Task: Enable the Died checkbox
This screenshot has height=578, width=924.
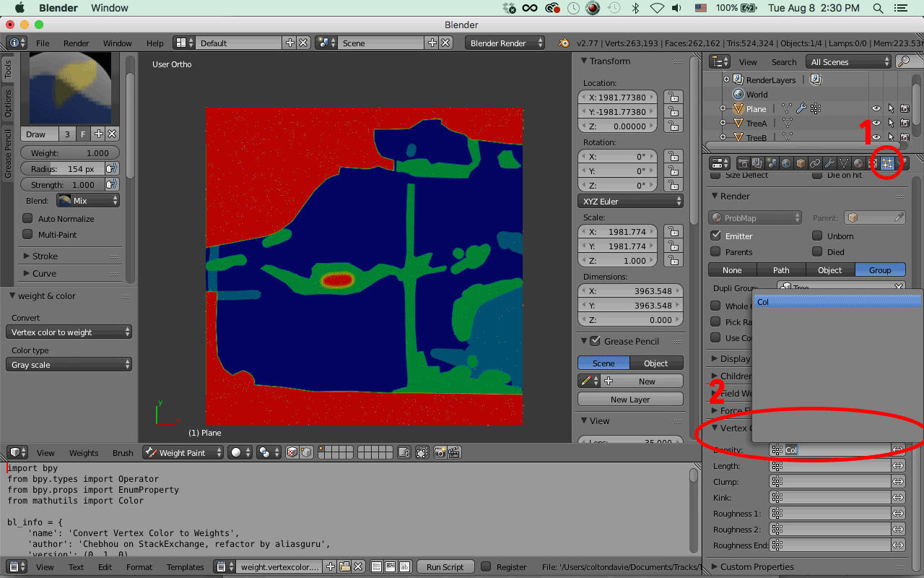Action: (817, 251)
